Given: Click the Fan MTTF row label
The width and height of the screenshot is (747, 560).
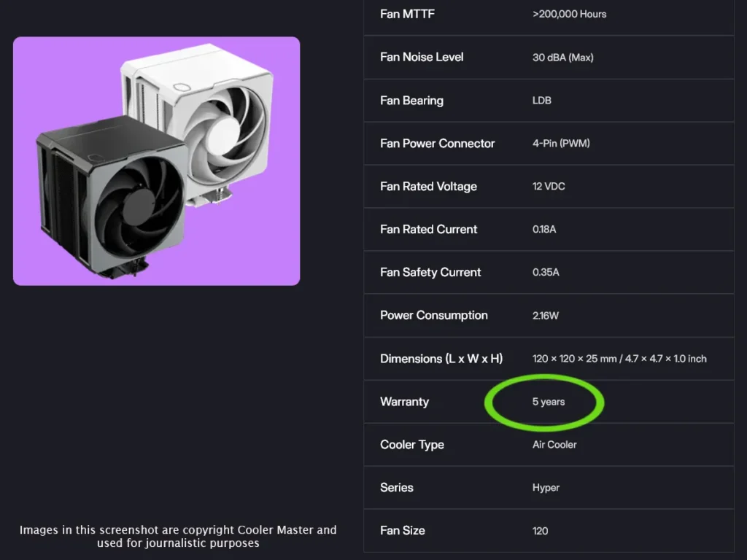Looking at the screenshot, I should [407, 14].
